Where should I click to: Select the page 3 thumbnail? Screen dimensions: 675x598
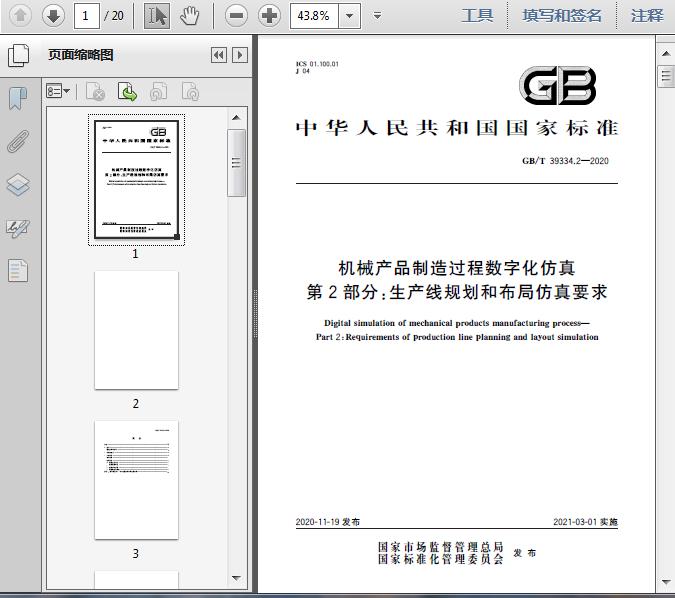click(x=136, y=480)
